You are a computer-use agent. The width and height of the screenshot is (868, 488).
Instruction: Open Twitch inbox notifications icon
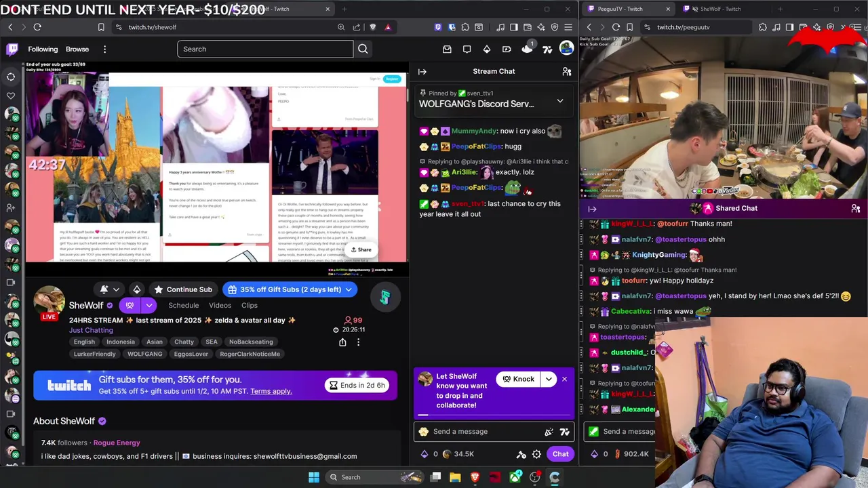pyautogui.click(x=447, y=49)
